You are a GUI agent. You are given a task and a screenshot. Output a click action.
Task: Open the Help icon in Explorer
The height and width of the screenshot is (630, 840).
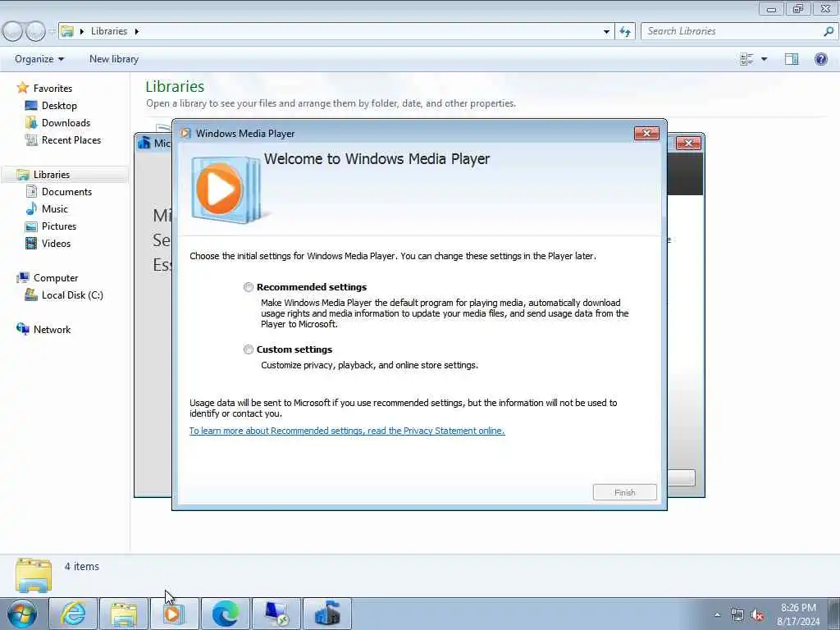[820, 59]
